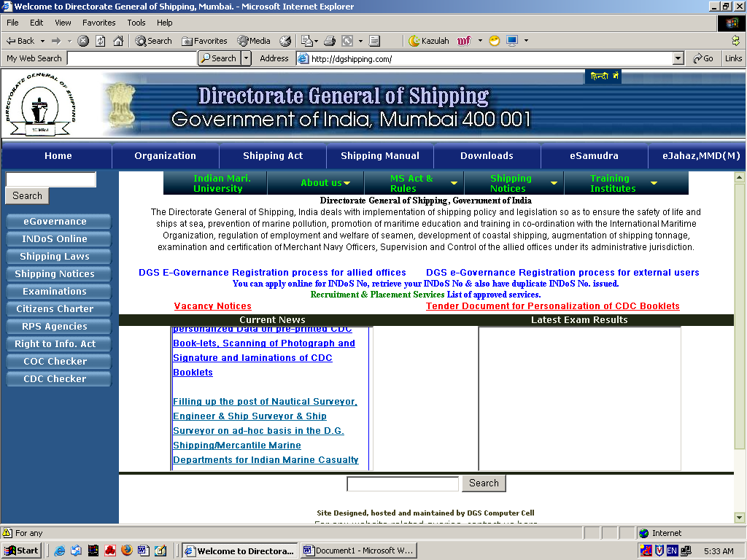Click the EN language indicator in tray
This screenshot has width=747, height=560.
[x=672, y=551]
